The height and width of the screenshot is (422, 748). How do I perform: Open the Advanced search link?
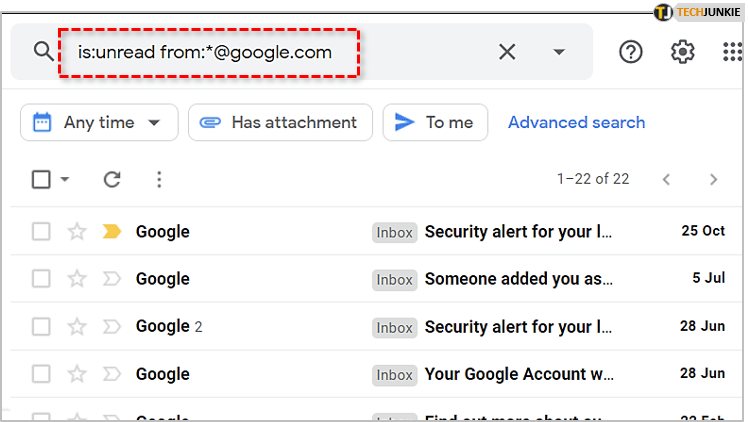coord(576,123)
